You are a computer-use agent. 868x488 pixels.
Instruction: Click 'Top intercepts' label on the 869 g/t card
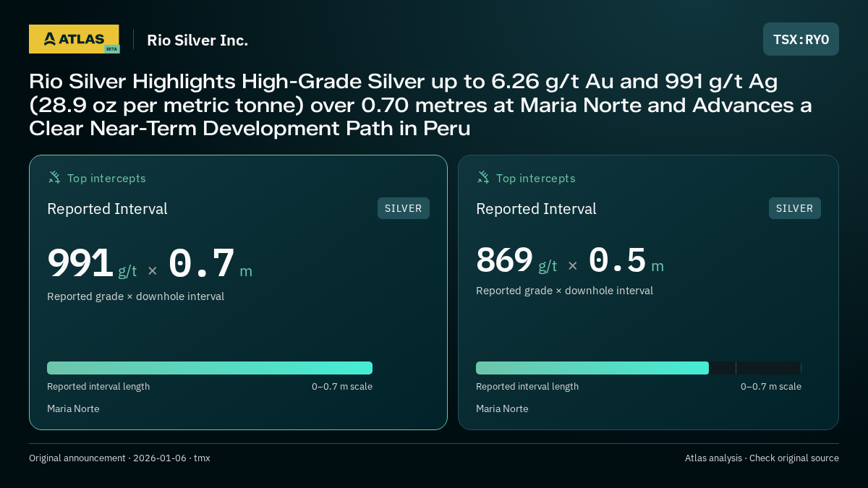(x=535, y=178)
